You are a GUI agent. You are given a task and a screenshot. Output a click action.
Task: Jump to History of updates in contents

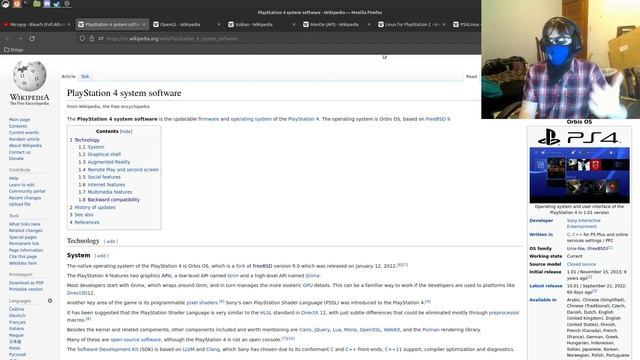point(95,207)
